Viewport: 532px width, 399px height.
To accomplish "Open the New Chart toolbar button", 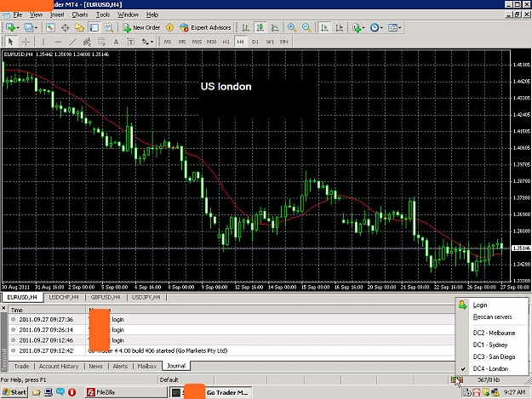I will pyautogui.click(x=10, y=27).
